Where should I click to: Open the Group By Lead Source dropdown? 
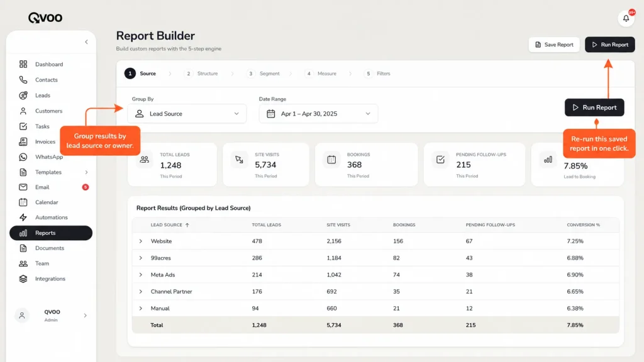coord(187,114)
